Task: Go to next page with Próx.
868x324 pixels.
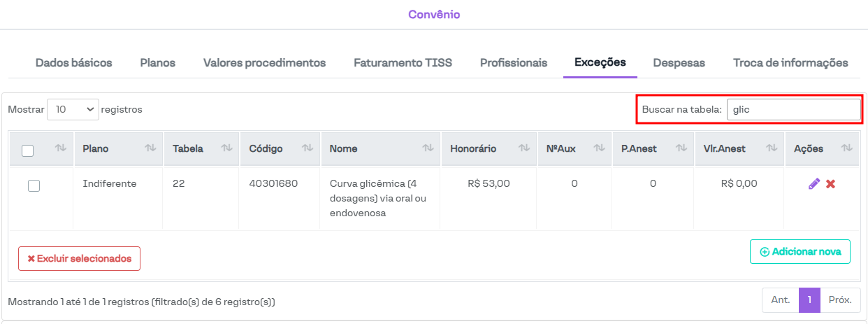Action: [839, 300]
